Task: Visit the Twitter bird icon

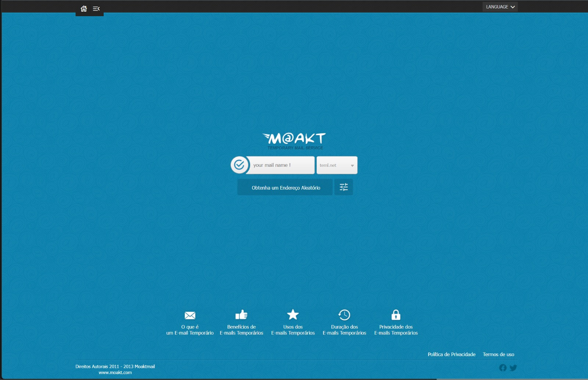Action: tap(513, 368)
